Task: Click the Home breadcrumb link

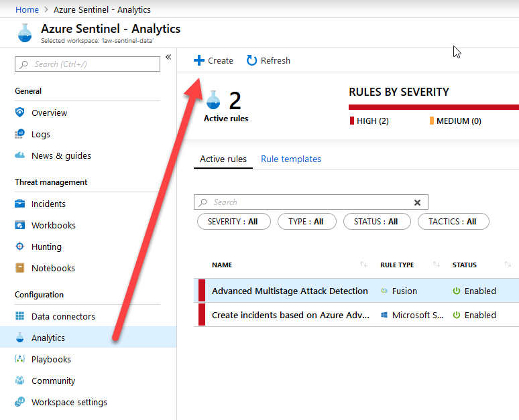Action: [27, 9]
